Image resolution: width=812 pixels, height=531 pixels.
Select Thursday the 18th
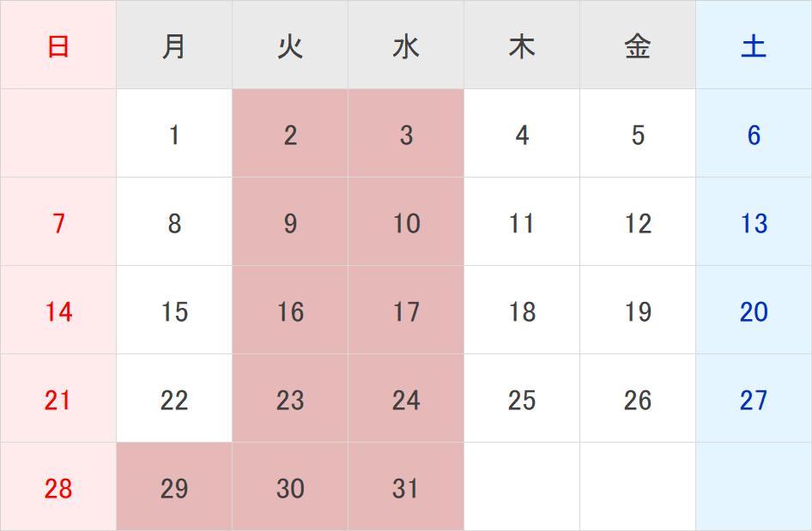(522, 312)
